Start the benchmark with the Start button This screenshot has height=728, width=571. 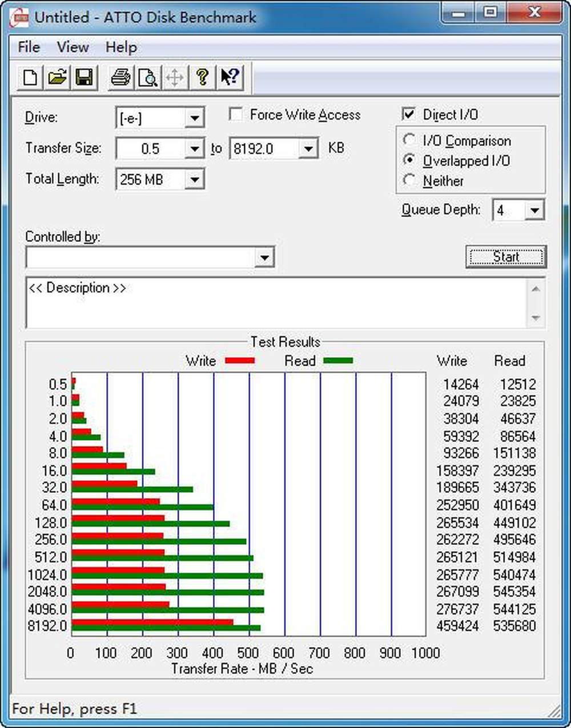[506, 257]
